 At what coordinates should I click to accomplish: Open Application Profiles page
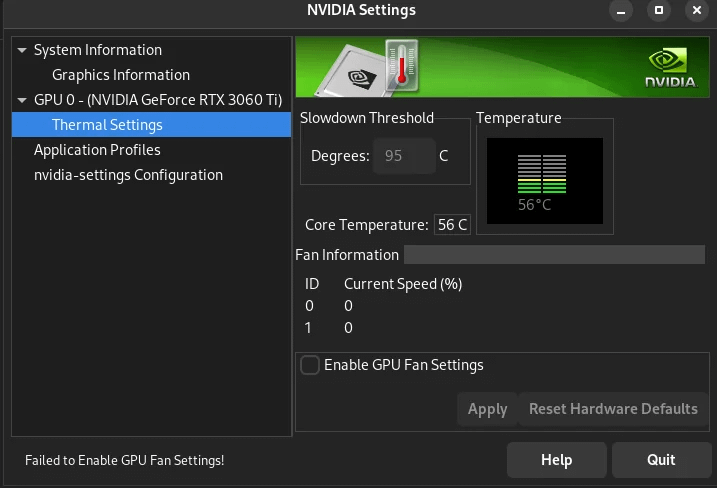point(97,150)
